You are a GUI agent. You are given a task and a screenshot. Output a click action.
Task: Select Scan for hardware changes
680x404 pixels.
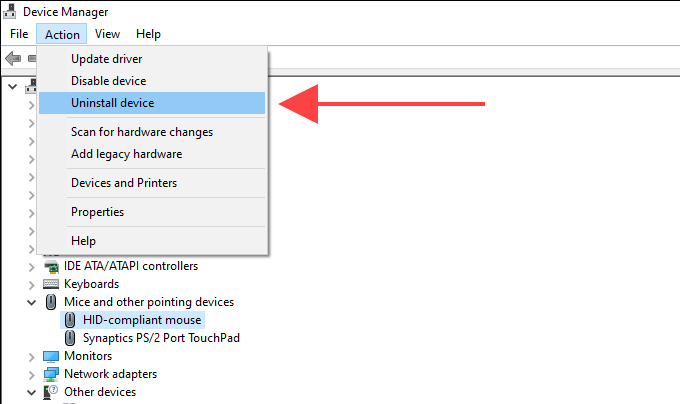coord(141,132)
